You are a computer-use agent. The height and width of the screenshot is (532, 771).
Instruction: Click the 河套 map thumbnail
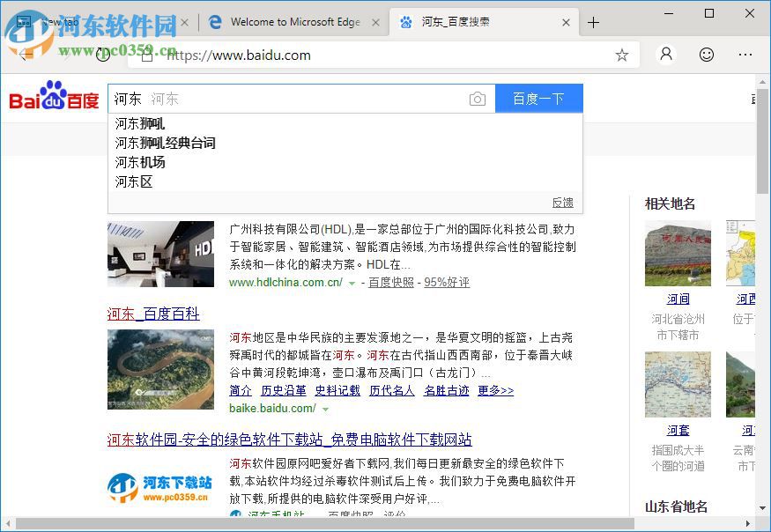point(677,384)
